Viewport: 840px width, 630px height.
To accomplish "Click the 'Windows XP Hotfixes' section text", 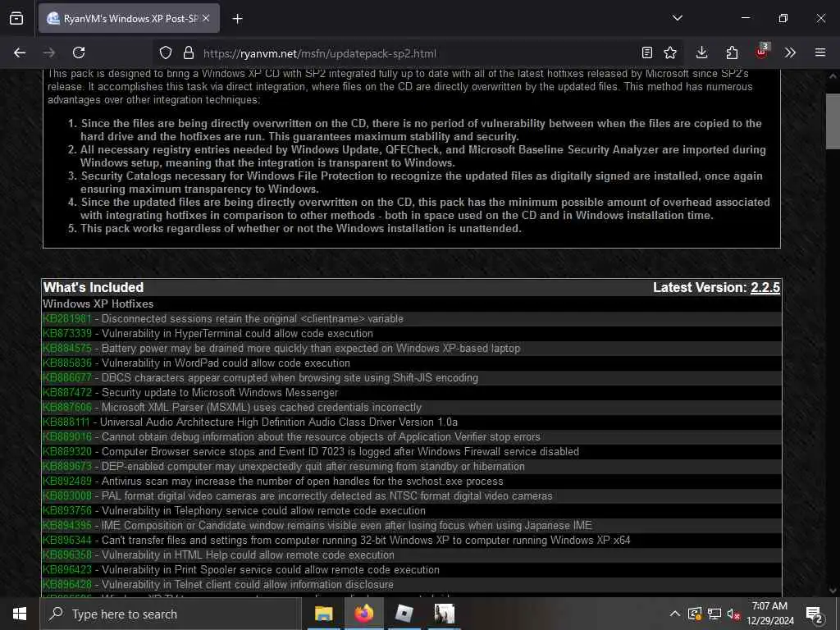I will coord(98,304).
